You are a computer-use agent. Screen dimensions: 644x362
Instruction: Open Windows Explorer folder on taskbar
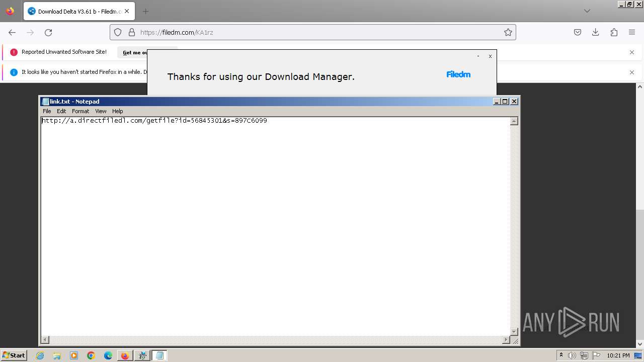[57, 355]
